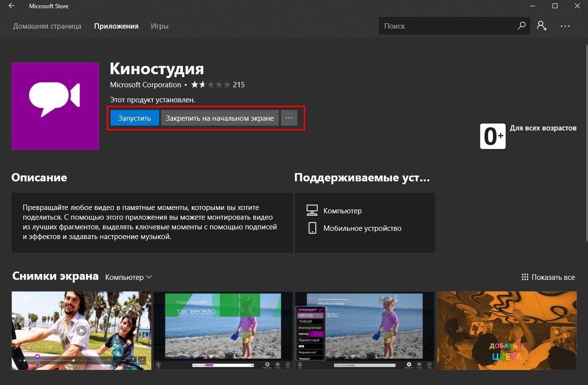Click the app description paragraph

click(150, 222)
